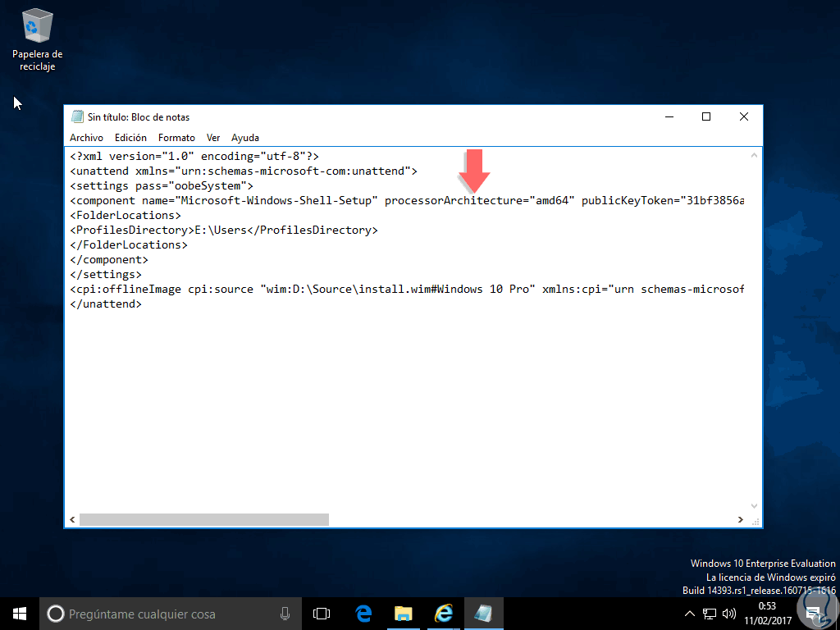
Task: Click the horizontal scrollbar thumb
Action: pyautogui.click(x=204, y=519)
